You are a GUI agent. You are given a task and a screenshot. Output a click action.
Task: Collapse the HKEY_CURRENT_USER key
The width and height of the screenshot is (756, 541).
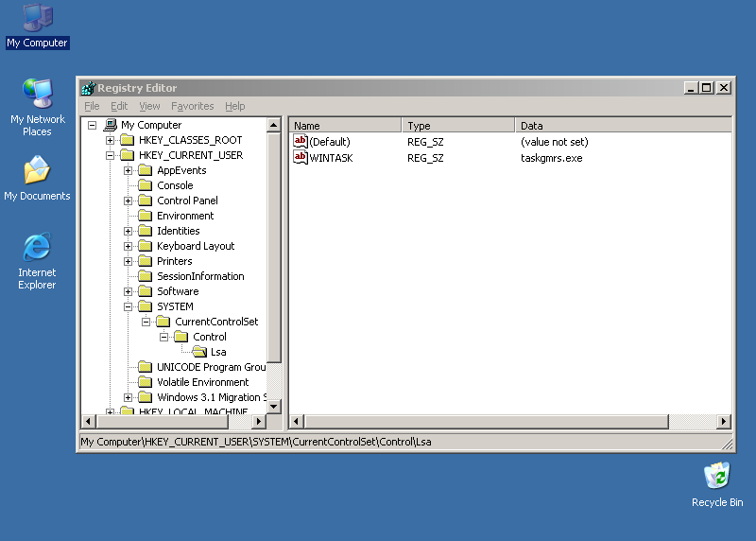pyautogui.click(x=110, y=155)
